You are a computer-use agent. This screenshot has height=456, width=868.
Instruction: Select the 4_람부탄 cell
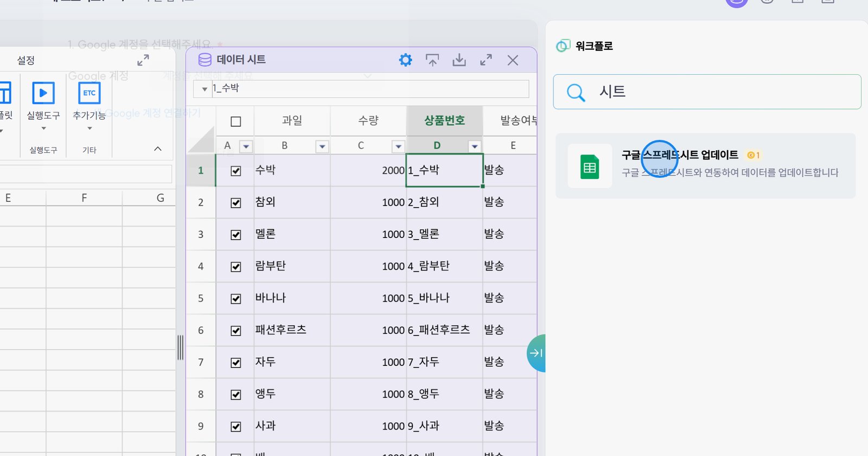[444, 266]
